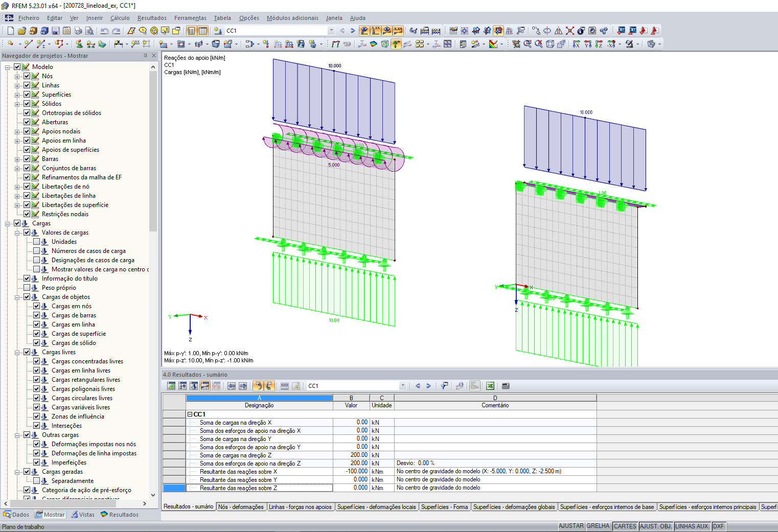The image size is (778, 532).
Task: Enable the Números de casos de carga checkbox
Action: [37, 251]
